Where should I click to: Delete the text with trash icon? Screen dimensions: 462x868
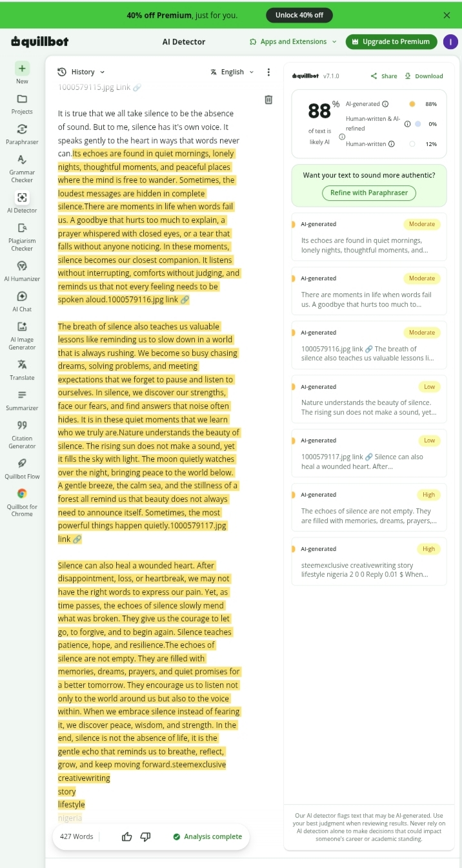(268, 99)
